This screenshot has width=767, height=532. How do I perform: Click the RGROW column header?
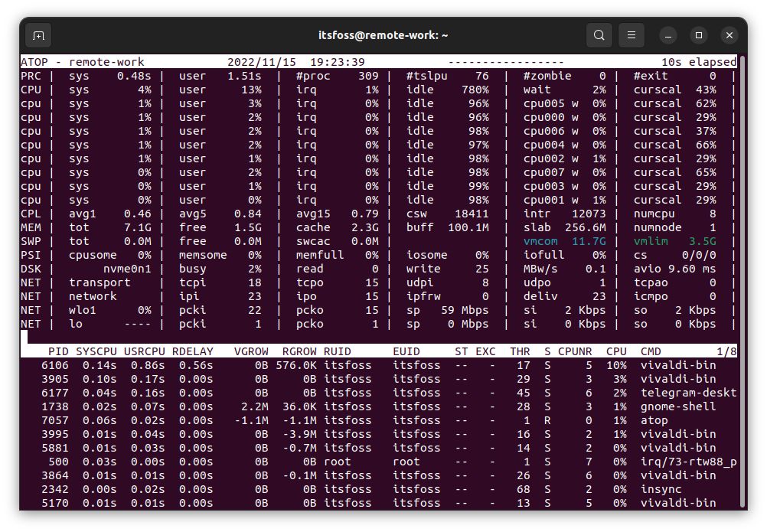click(299, 351)
